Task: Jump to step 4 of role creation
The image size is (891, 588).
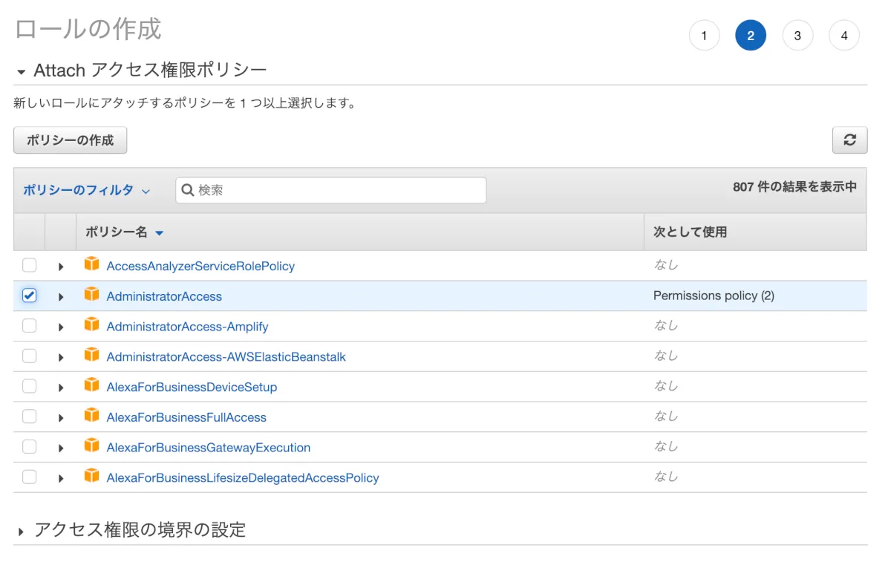Action: (844, 36)
